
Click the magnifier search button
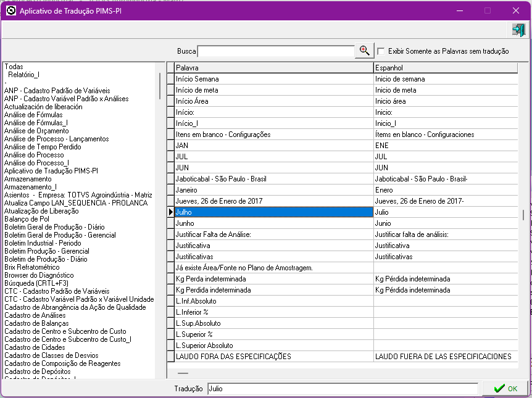click(x=364, y=51)
